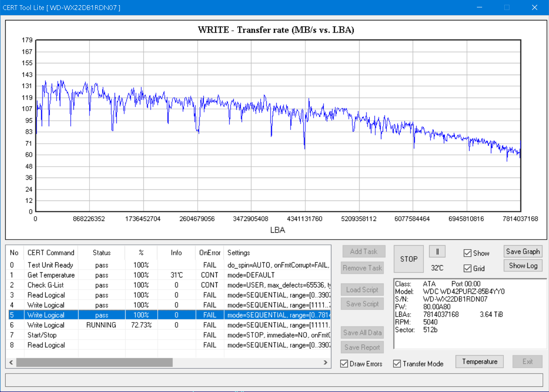Toggle the Transfer Mode checkbox
Screen dimensions: 549x392
click(x=397, y=364)
